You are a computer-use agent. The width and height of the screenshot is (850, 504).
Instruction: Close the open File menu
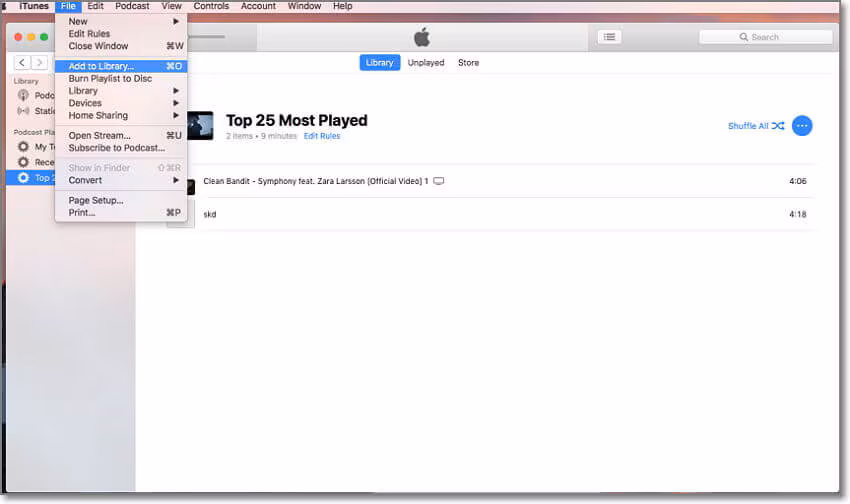[x=68, y=6]
